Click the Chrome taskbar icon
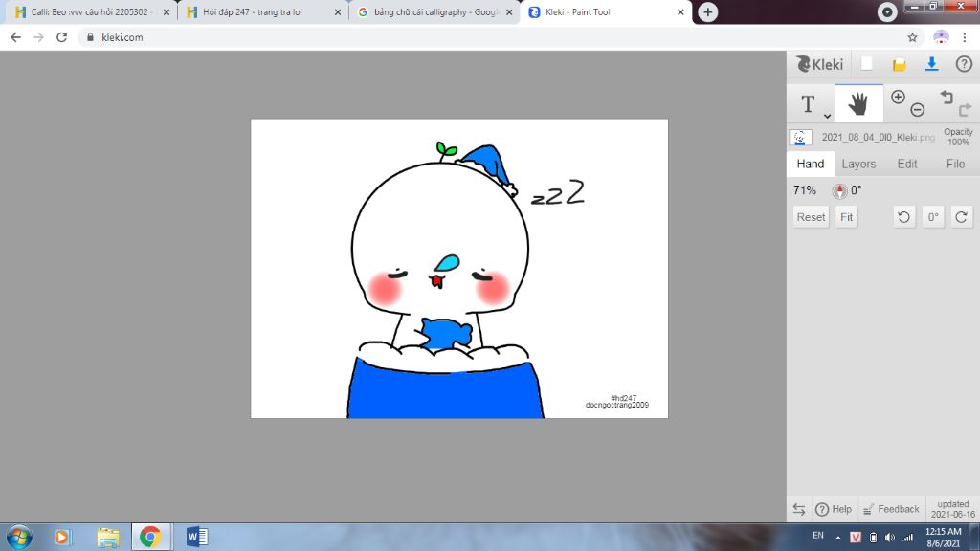This screenshot has width=980, height=551. coord(150,537)
